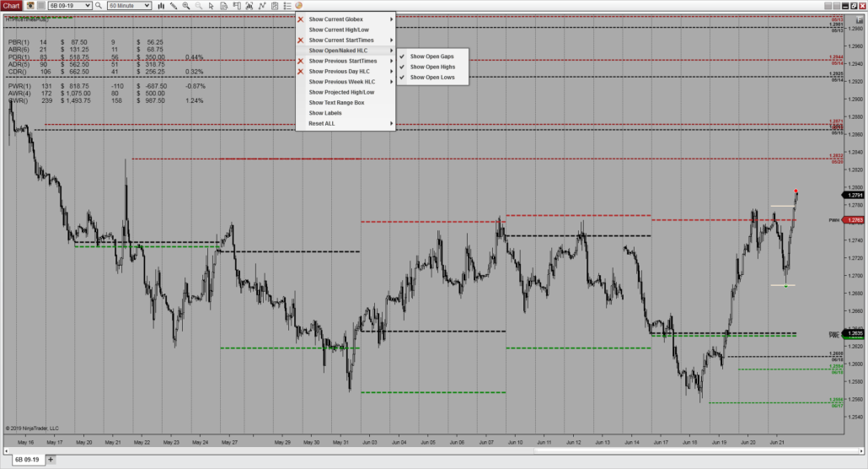
Task: Open the 60 Minute interval dropdown
Action: click(x=129, y=5)
